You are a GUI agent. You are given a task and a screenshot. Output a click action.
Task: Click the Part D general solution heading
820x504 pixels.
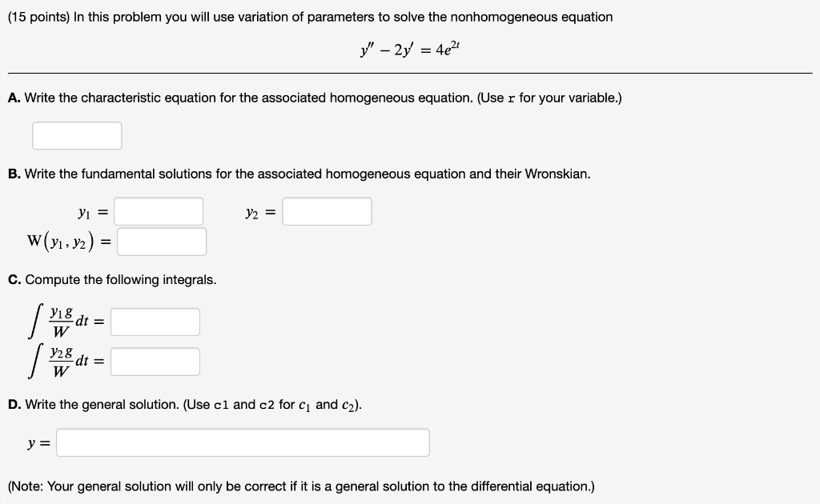184,405
